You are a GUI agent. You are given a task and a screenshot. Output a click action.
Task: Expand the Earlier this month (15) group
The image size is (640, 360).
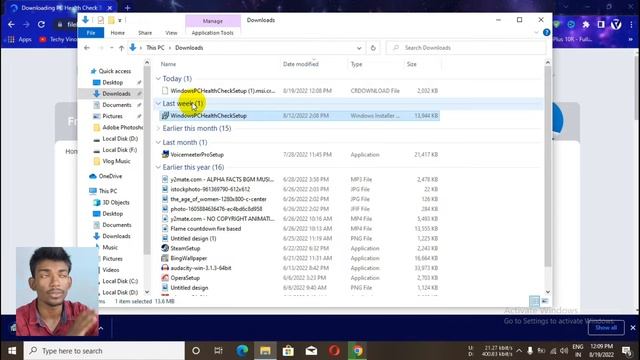click(158, 128)
